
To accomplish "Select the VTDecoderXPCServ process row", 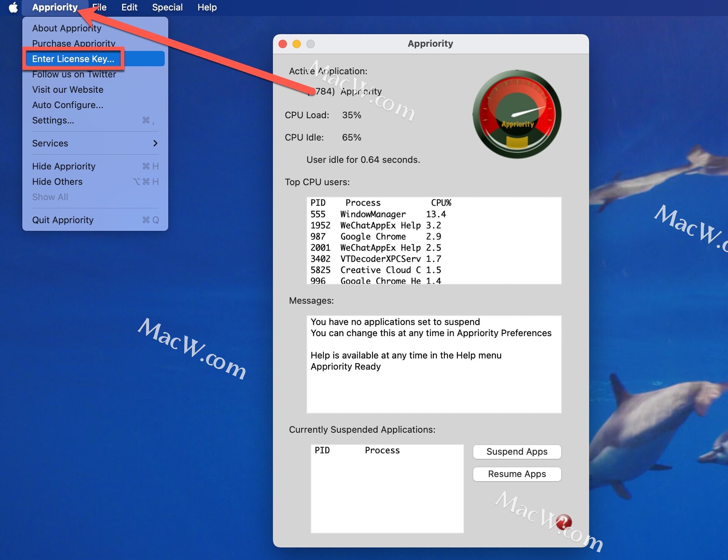I will [x=434, y=259].
